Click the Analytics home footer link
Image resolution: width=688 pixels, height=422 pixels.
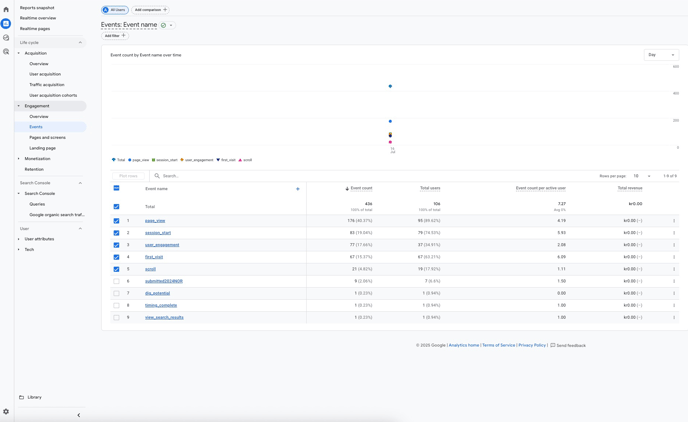click(x=464, y=345)
